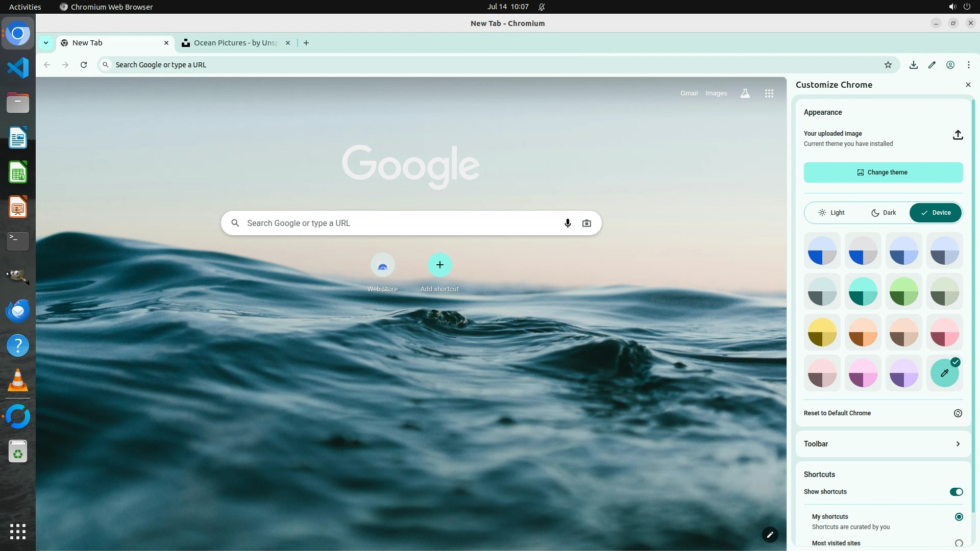The width and height of the screenshot is (980, 551).
Task: Select the My shortcuts radio button
Action: coord(959,517)
